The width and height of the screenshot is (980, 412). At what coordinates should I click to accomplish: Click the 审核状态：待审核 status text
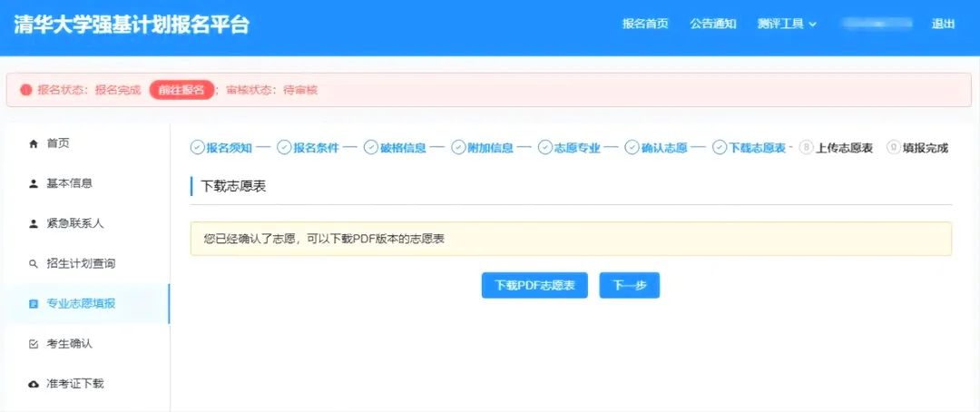click(272, 90)
